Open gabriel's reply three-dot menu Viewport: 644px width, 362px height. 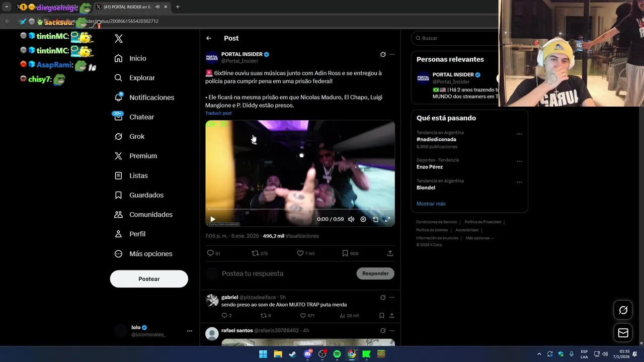click(392, 298)
